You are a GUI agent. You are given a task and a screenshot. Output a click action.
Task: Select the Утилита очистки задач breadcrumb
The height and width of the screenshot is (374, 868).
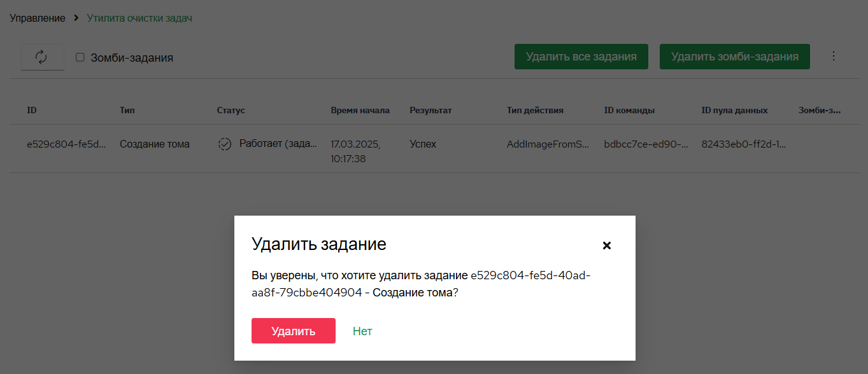click(x=139, y=18)
